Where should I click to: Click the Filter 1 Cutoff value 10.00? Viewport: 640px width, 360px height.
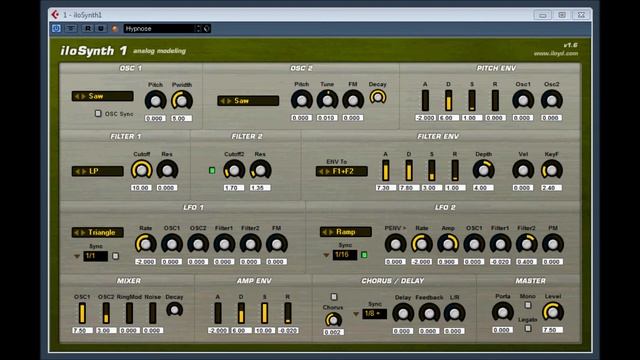[141, 188]
